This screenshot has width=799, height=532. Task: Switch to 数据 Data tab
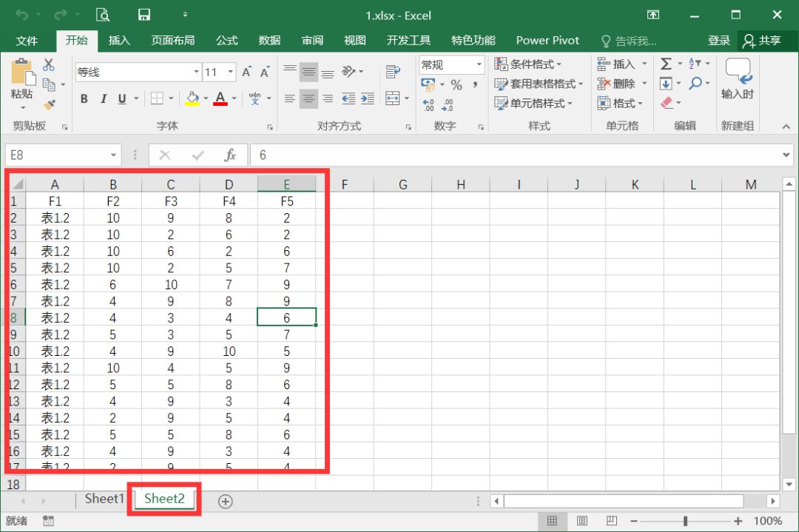(269, 41)
